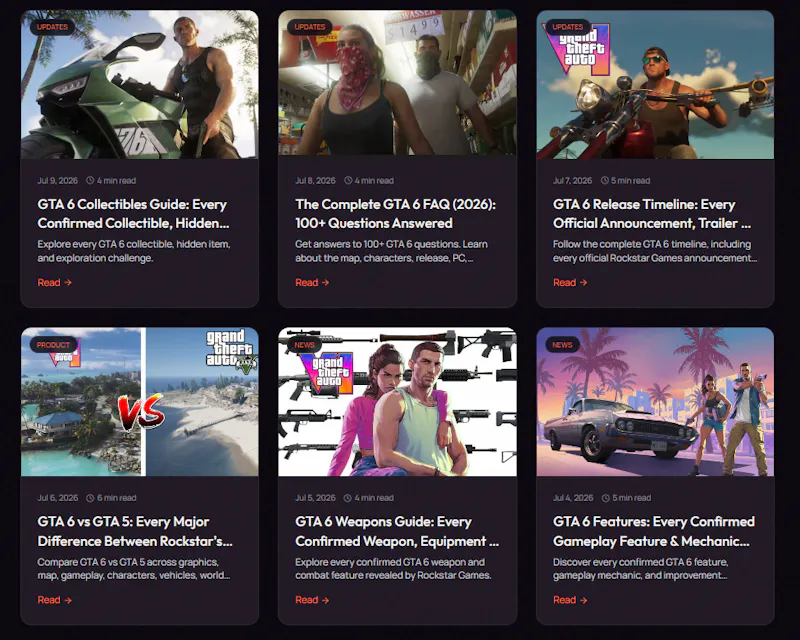Click arrow icon beside Read on Collectibles card
Screen dimensions: 800x640
(x=68, y=283)
